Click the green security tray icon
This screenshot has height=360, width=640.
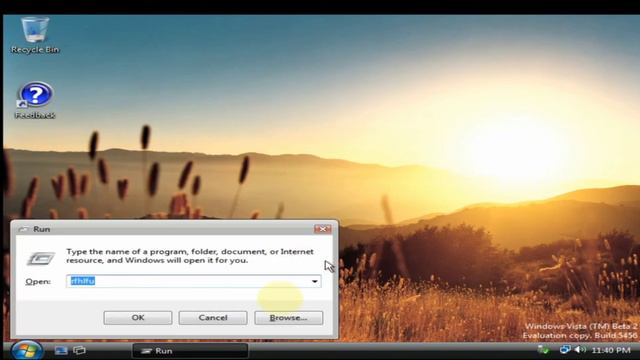pos(543,350)
